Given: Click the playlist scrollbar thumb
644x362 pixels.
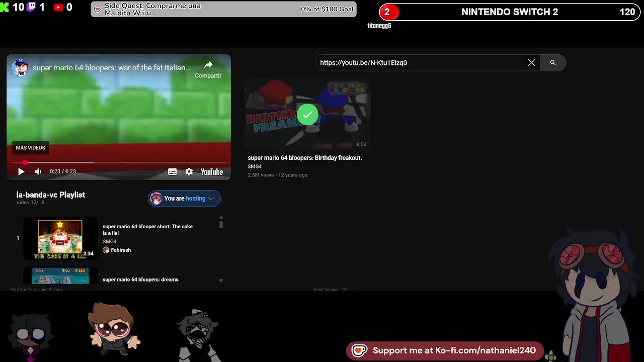Looking at the screenshot, I should [x=221, y=224].
